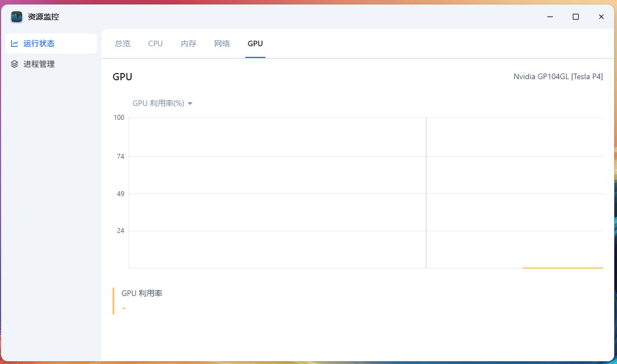Click the orange usage line in chart
This screenshot has width=617, height=364.
[x=562, y=268]
